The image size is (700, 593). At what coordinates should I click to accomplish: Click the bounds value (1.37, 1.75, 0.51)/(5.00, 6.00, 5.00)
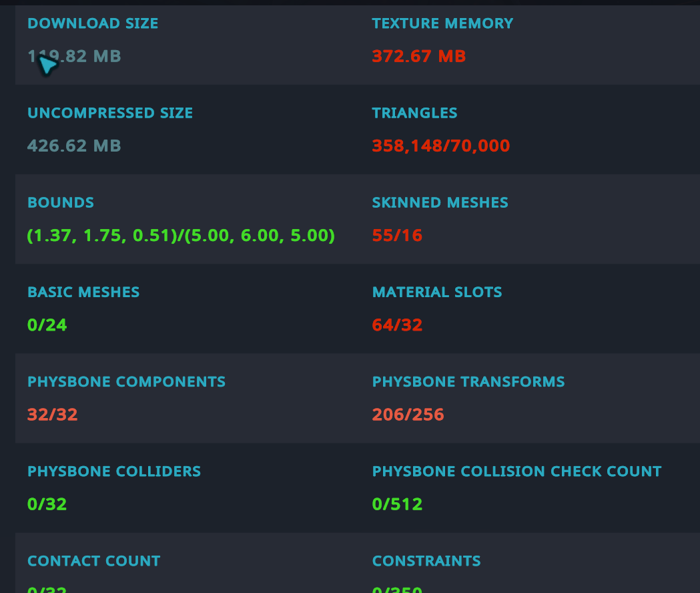tap(181, 236)
